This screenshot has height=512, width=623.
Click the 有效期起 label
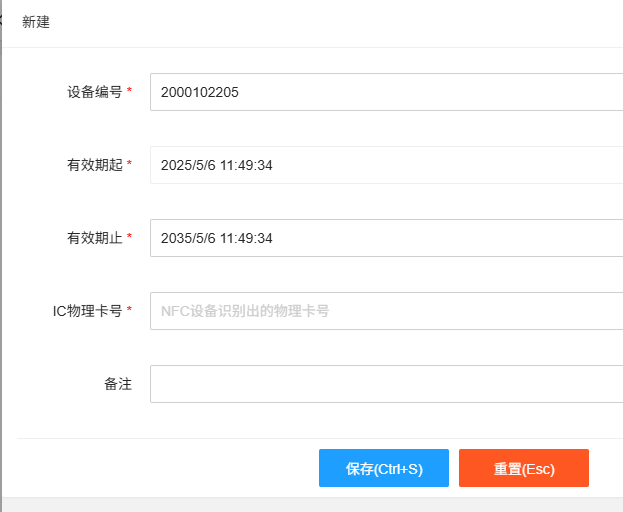point(94,165)
